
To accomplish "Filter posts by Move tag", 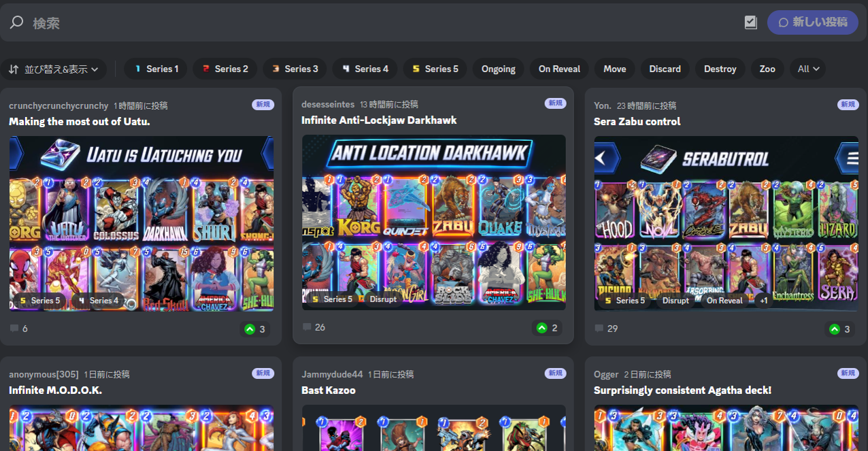I will 615,69.
